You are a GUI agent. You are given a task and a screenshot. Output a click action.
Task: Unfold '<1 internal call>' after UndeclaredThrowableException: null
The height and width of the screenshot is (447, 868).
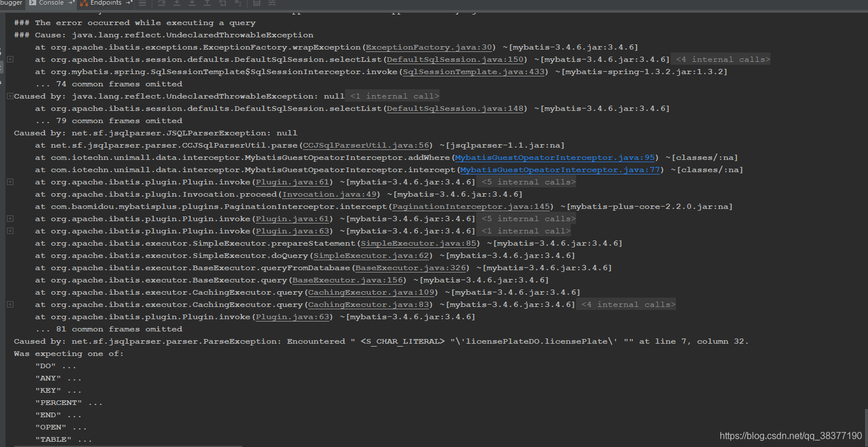coord(393,96)
